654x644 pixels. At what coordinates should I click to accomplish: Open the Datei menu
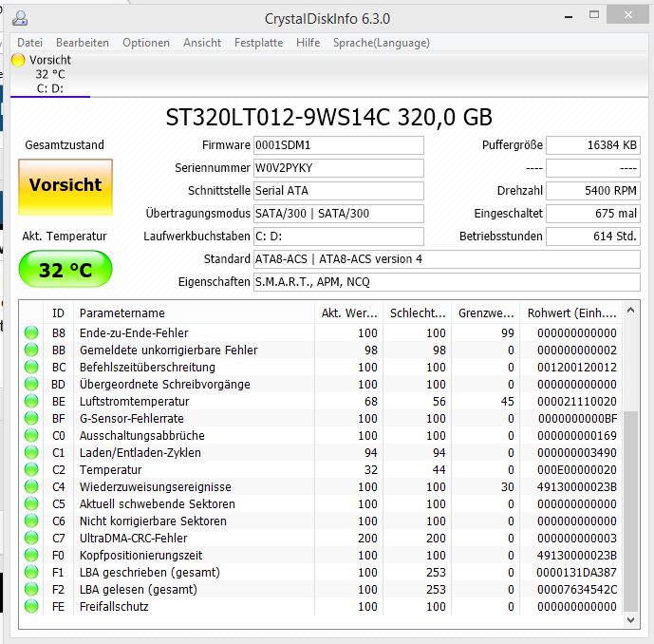click(x=29, y=43)
